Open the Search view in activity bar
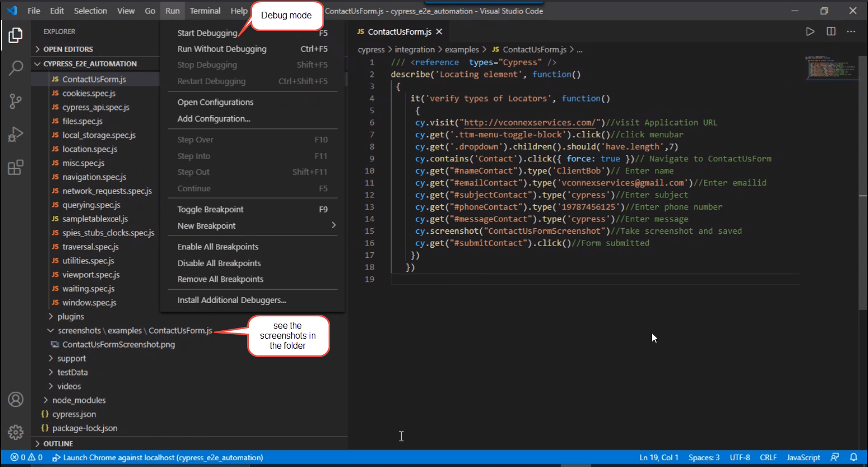This screenshot has width=868, height=467. tap(16, 68)
